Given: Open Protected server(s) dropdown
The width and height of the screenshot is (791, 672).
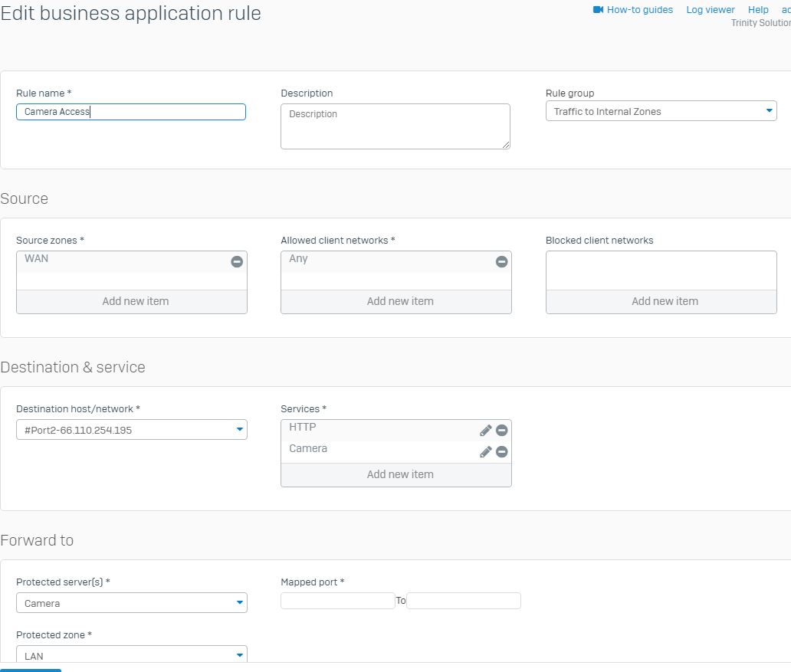Looking at the screenshot, I should tap(132, 603).
